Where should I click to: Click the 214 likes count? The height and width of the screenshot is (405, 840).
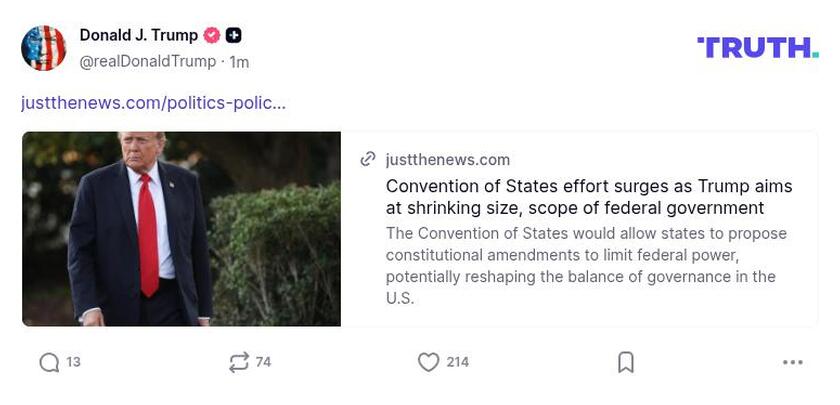457,362
